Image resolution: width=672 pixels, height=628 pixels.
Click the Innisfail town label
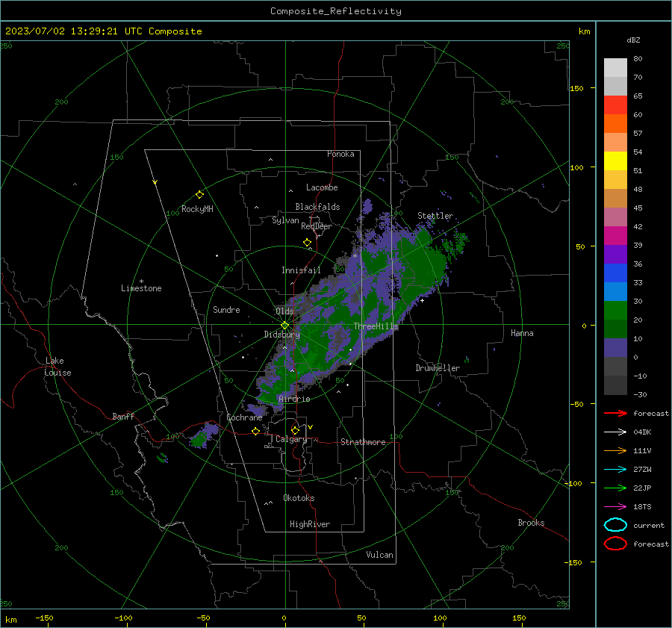pyautogui.click(x=301, y=270)
